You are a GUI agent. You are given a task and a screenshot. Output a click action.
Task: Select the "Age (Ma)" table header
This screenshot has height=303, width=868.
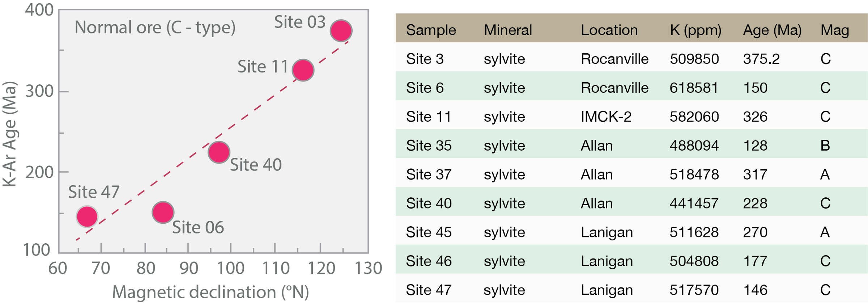click(x=772, y=30)
